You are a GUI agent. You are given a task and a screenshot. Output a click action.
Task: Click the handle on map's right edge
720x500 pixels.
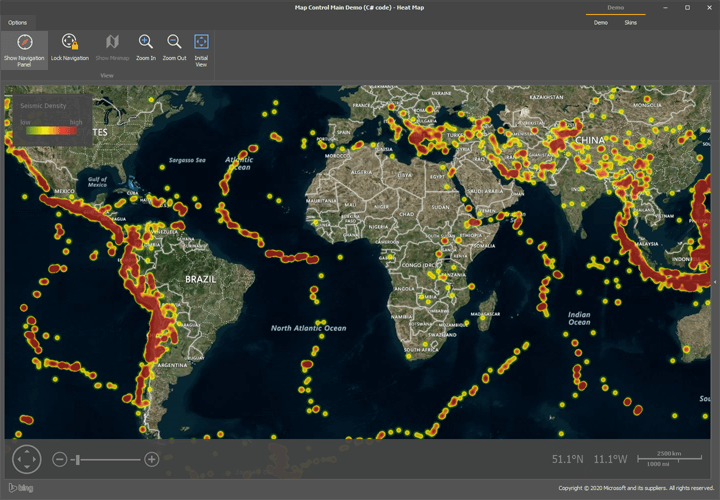[716, 283]
